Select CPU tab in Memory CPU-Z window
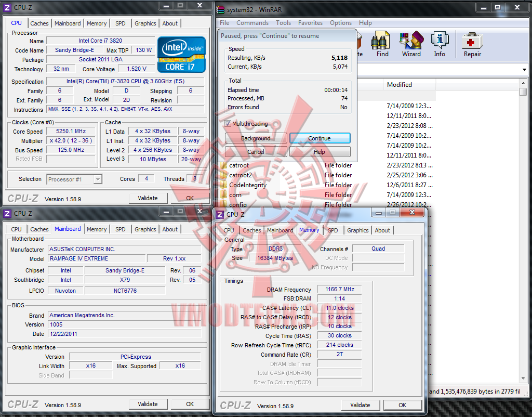Viewport: 532px width, 417px height. point(229,230)
